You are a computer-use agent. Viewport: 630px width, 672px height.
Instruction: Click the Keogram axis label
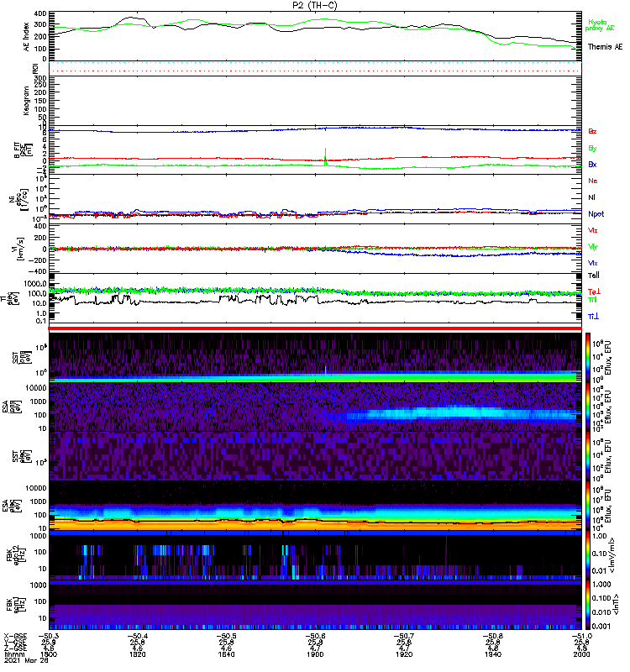coord(26,101)
